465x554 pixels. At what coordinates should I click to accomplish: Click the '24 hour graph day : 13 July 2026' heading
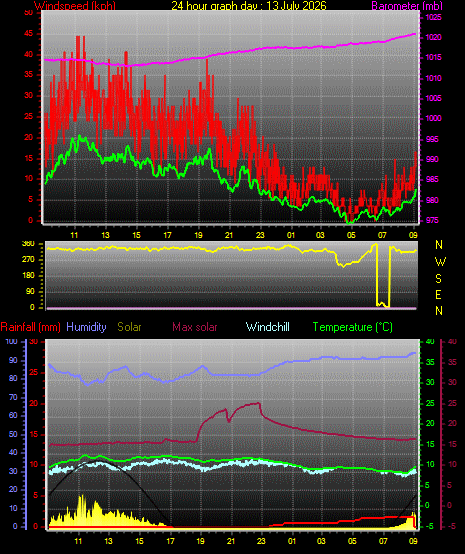coord(249,6)
